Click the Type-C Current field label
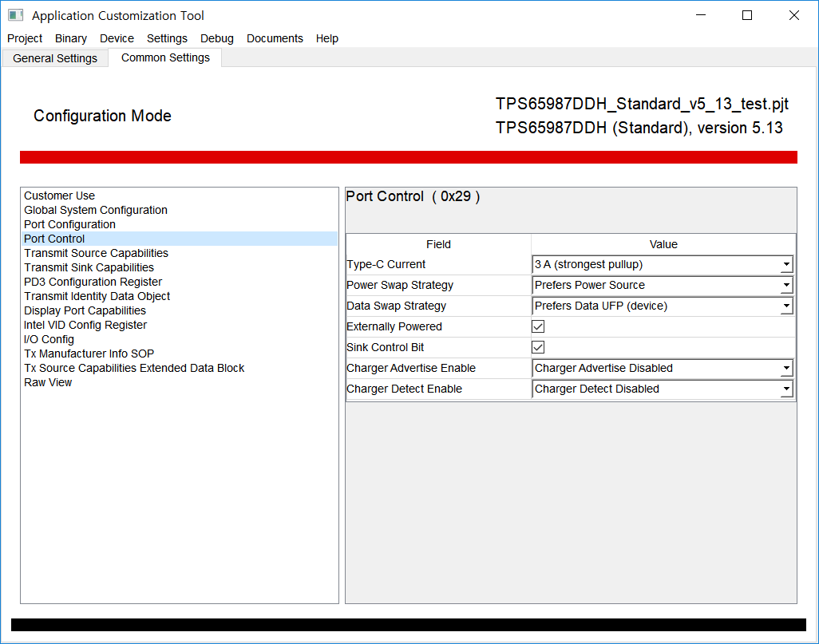The width and height of the screenshot is (819, 644). [386, 264]
